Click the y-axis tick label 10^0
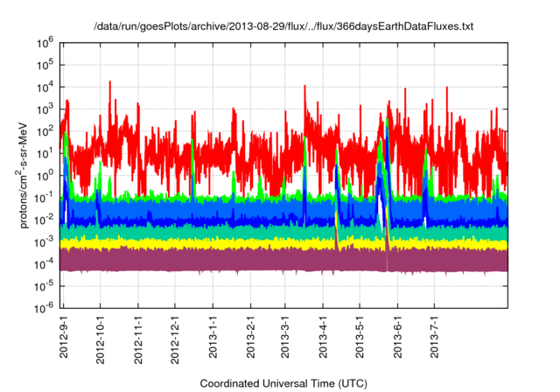Screen dimensions: 560x392 pos(45,174)
